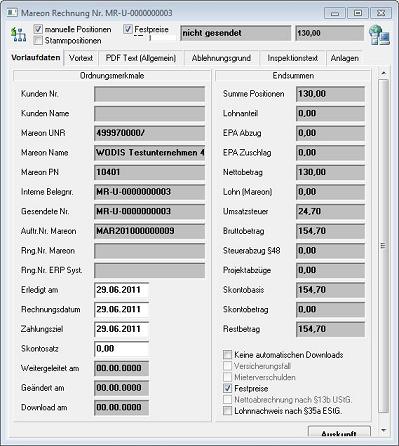Image resolution: width=399 pixels, height=446 pixels.
Task: Click the Nettobetrag value field
Action: [330, 172]
